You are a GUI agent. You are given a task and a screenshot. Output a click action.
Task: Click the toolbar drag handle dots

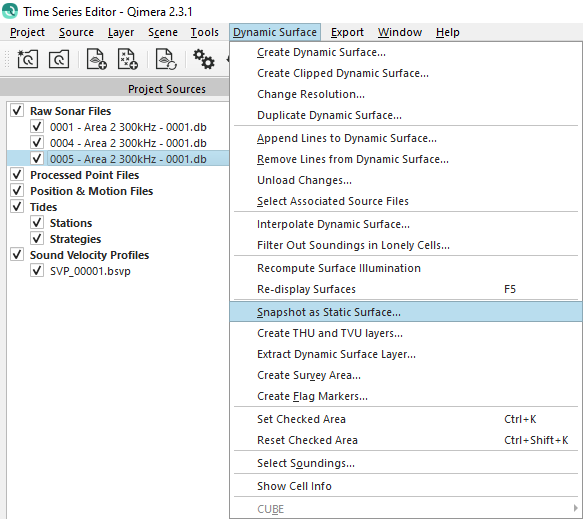7,59
